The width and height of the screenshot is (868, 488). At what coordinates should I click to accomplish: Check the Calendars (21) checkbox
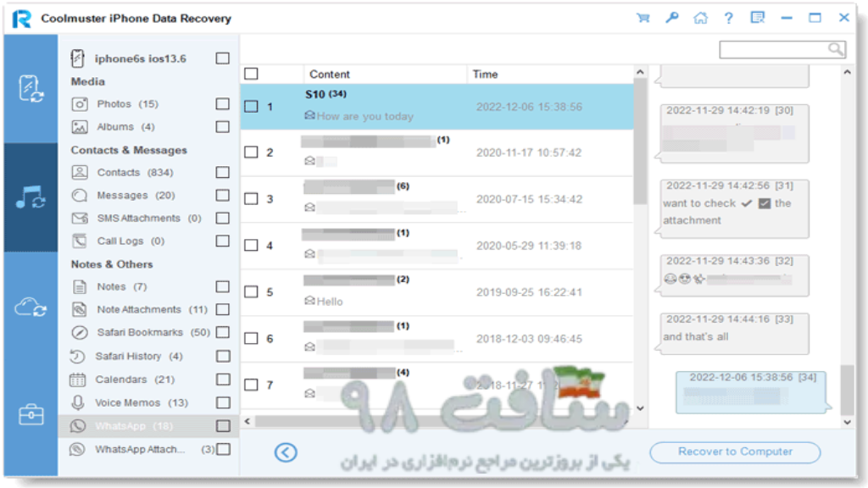pyautogui.click(x=223, y=379)
